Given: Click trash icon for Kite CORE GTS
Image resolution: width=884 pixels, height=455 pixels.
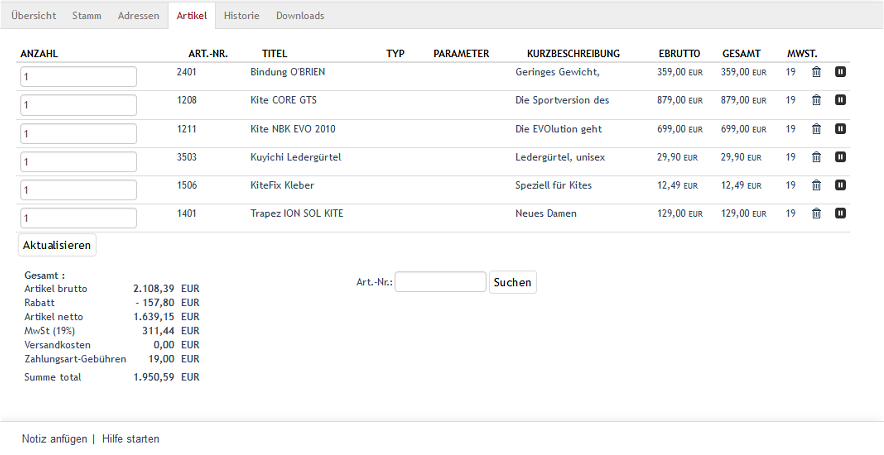Looking at the screenshot, I should point(816,100).
